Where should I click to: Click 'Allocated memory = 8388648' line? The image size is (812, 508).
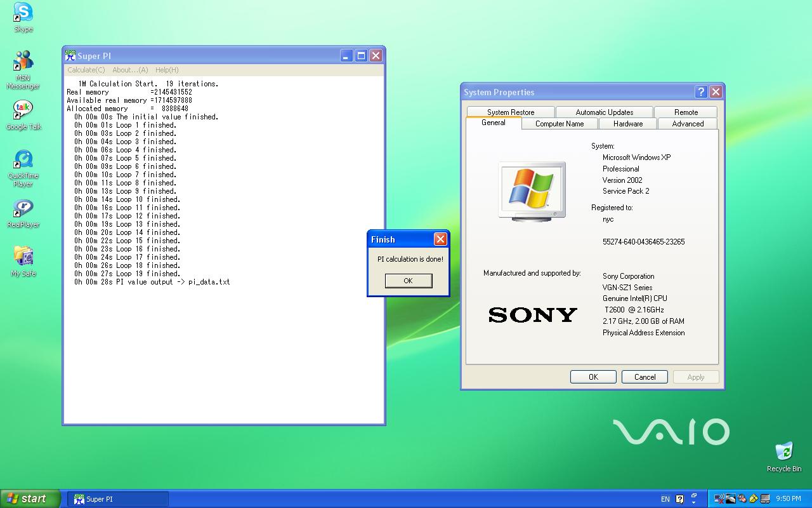tap(128, 109)
